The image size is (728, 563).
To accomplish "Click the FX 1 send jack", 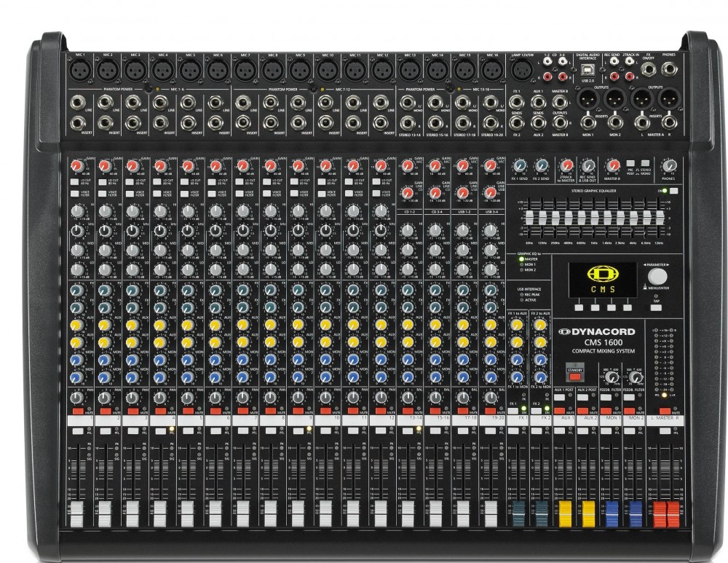I will (516, 103).
